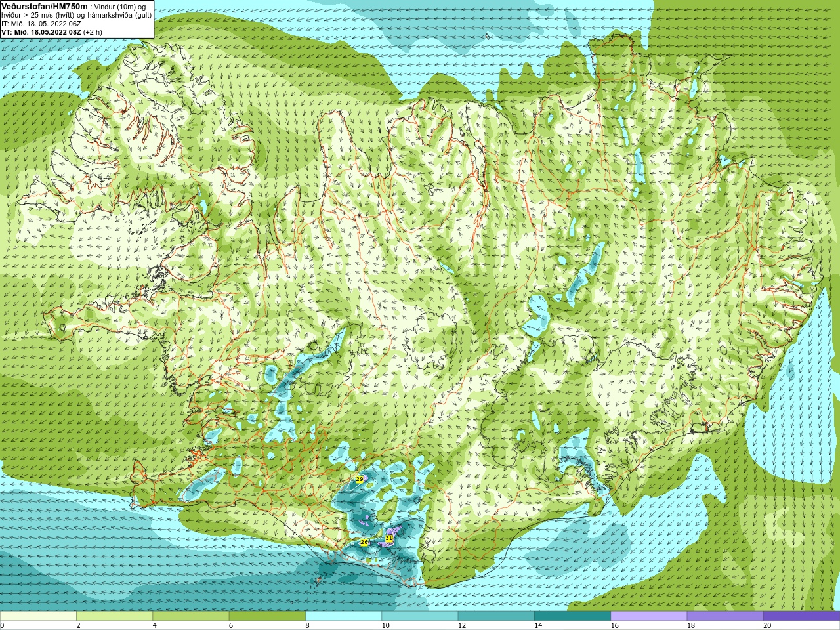Select the yellow gust marker labeled 31

(389, 538)
